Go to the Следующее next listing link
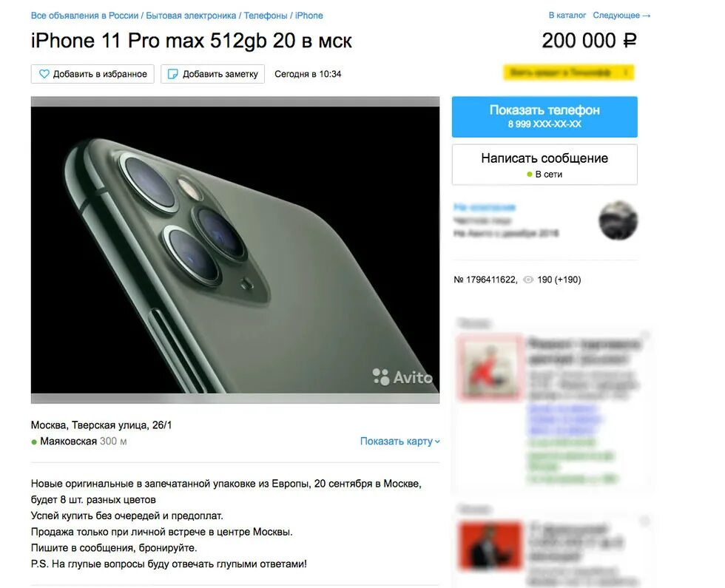 click(x=622, y=16)
